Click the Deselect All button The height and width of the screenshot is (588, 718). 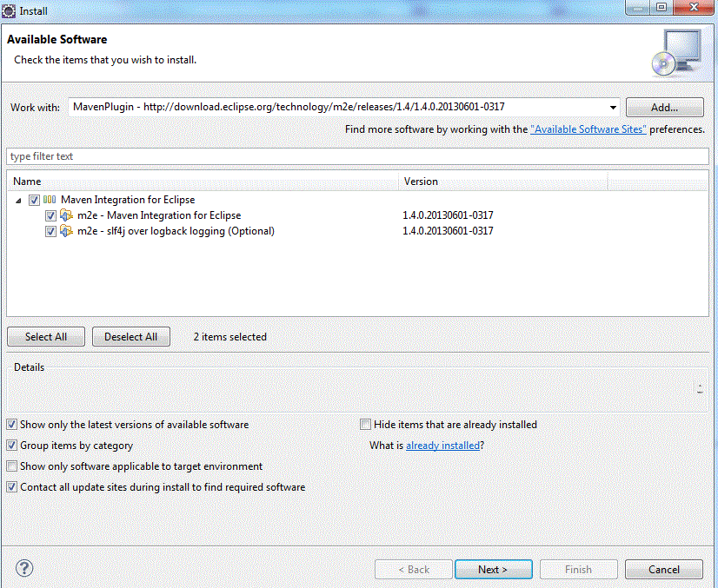[x=131, y=337]
